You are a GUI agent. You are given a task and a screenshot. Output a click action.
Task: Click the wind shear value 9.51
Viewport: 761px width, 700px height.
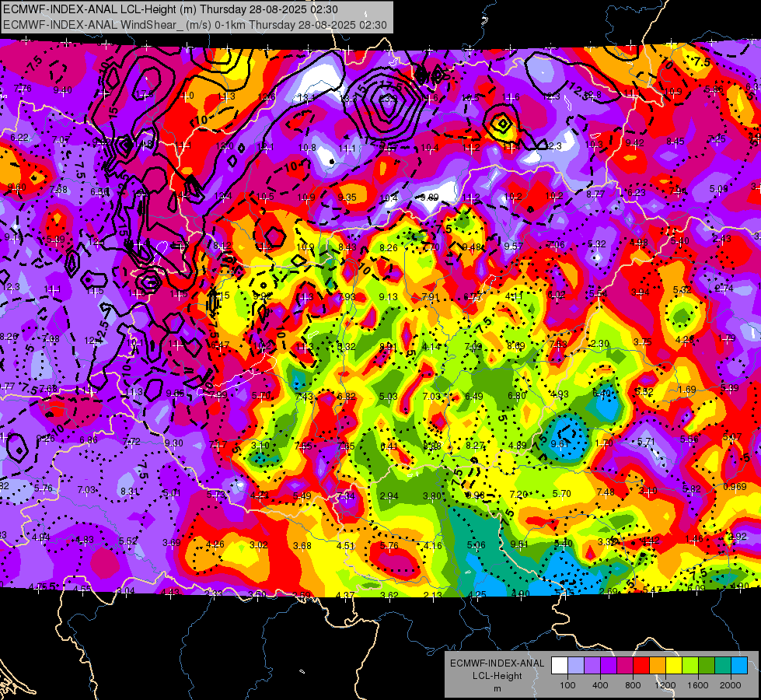[x=519, y=544]
